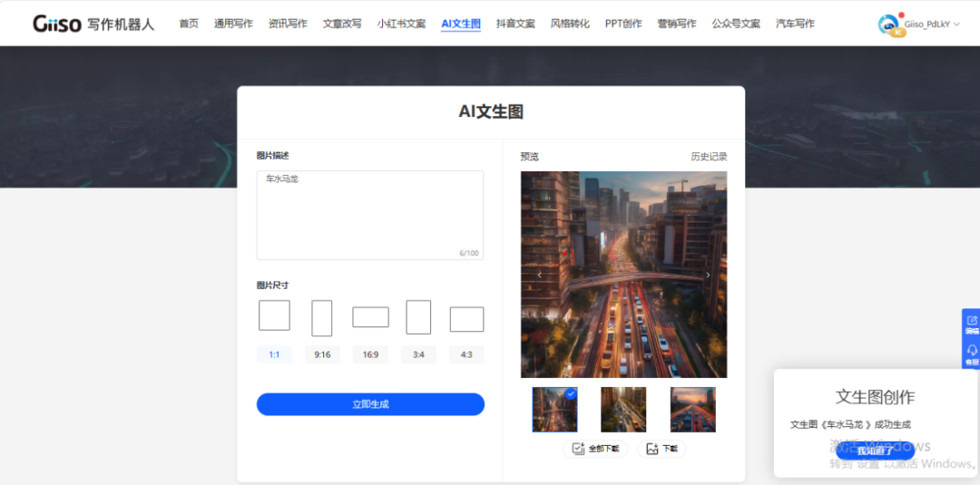Open the 历史记录 history panel
Viewport: 980px width, 485px height.
[709, 157]
